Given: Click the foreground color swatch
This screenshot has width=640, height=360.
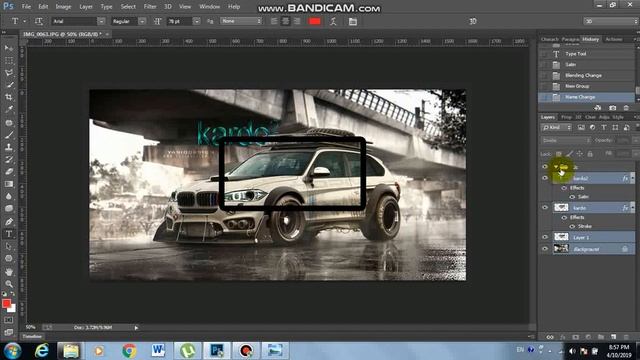Looking at the screenshot, I should 6,303.
